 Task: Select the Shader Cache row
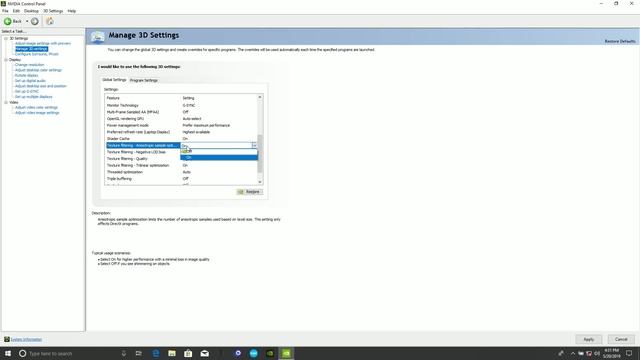(181, 139)
